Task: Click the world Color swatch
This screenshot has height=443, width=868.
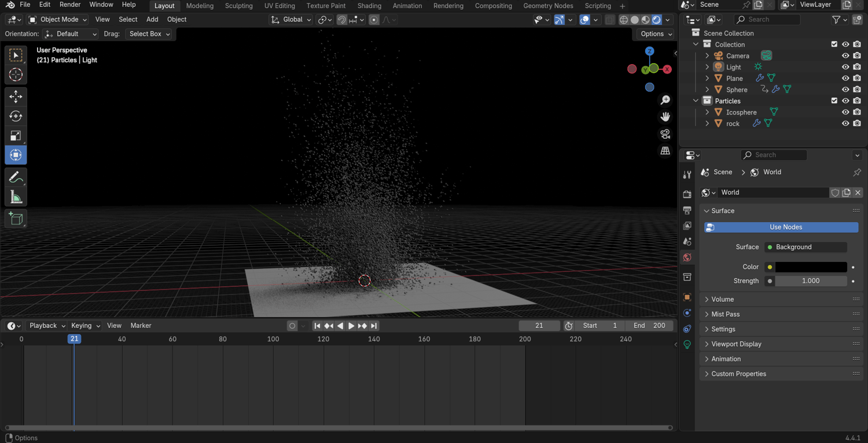Action: click(x=811, y=267)
